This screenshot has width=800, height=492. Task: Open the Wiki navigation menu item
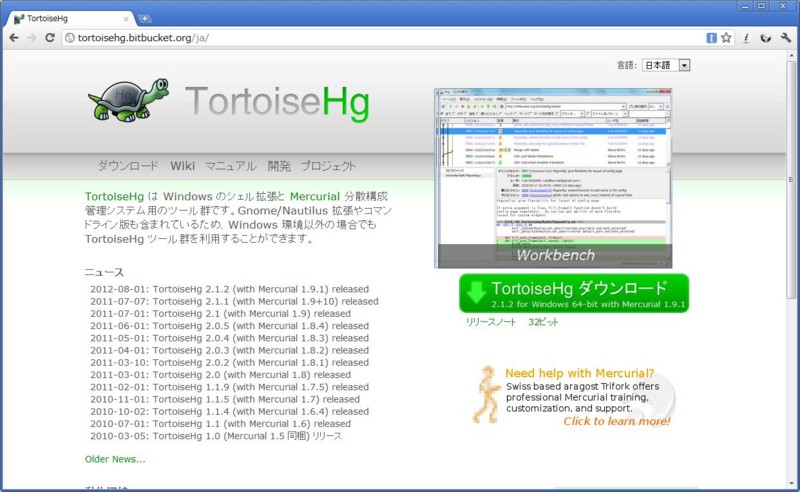click(x=182, y=166)
